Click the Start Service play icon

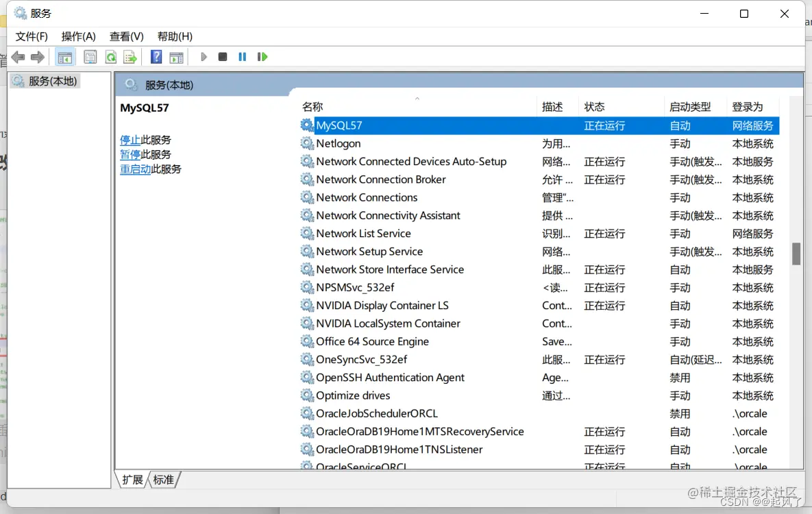coord(204,57)
